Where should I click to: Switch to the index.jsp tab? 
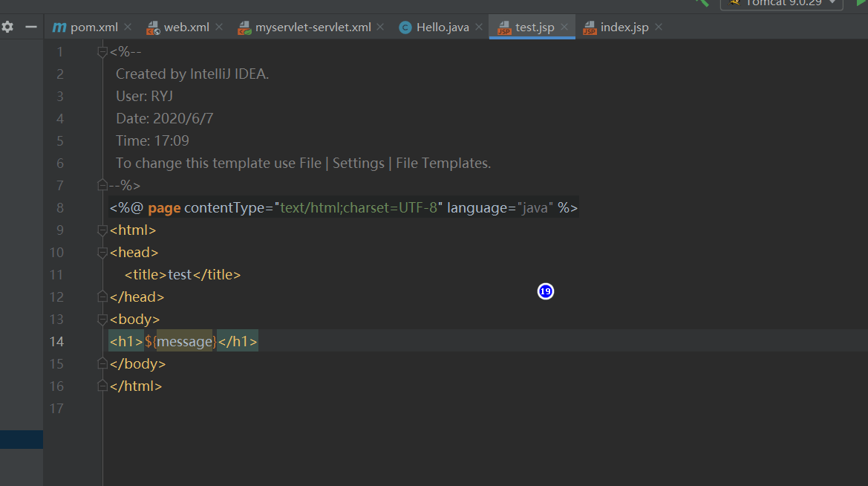point(624,27)
